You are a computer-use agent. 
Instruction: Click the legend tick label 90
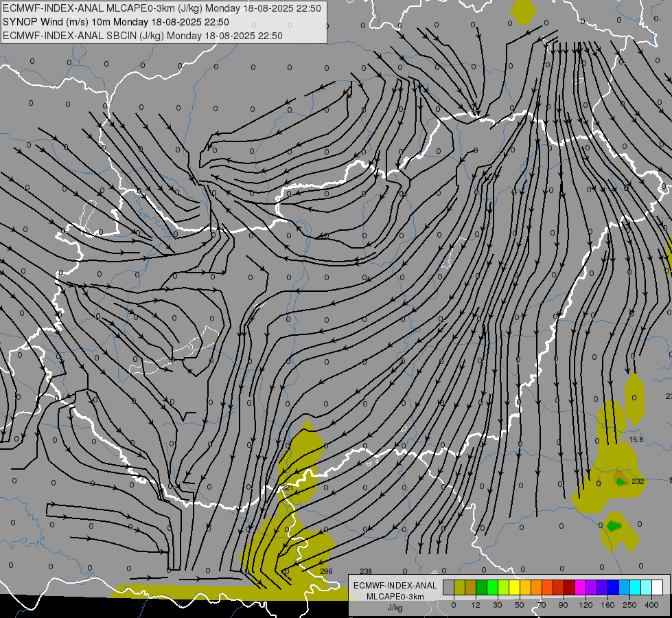pyautogui.click(x=563, y=605)
